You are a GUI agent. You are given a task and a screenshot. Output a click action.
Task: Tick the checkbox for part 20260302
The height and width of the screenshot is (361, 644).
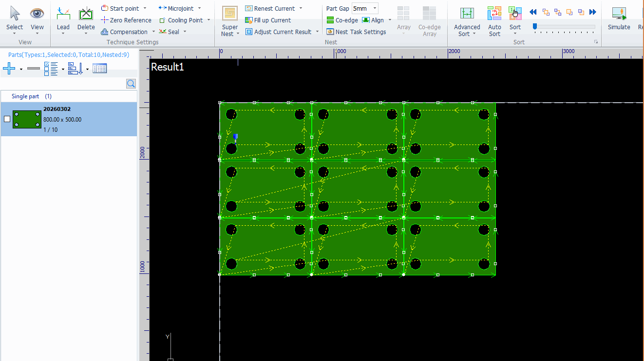pyautogui.click(x=7, y=119)
